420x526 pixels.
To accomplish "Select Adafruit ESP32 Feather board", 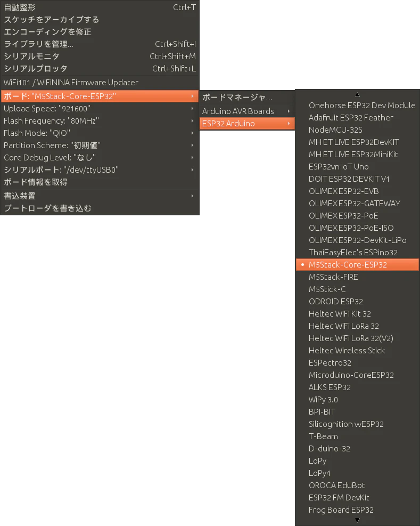I will point(357,118).
